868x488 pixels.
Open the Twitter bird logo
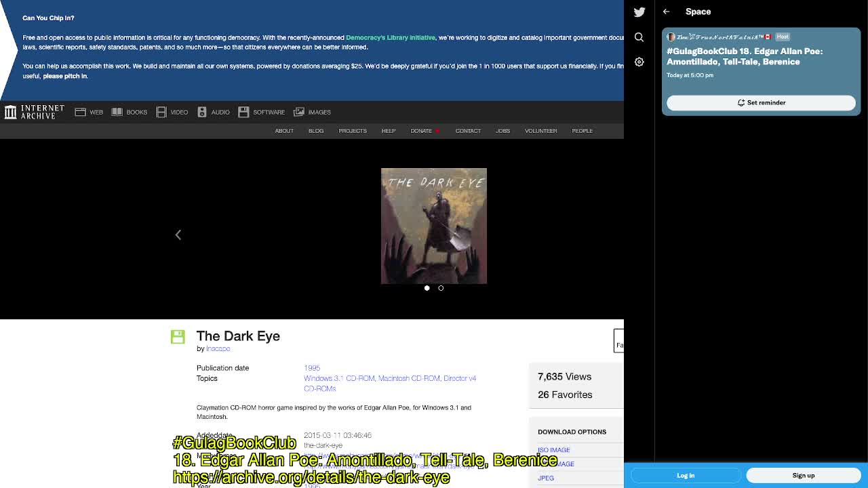pos(639,12)
